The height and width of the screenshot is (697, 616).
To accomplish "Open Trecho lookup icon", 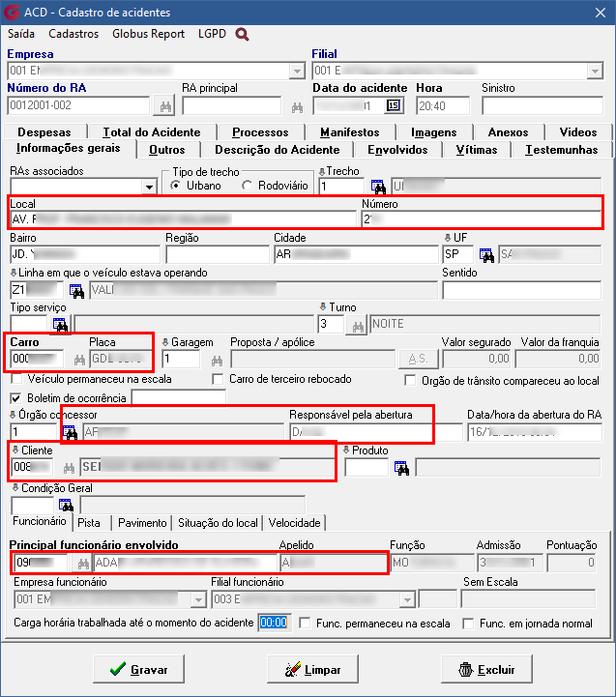I will 378,187.
